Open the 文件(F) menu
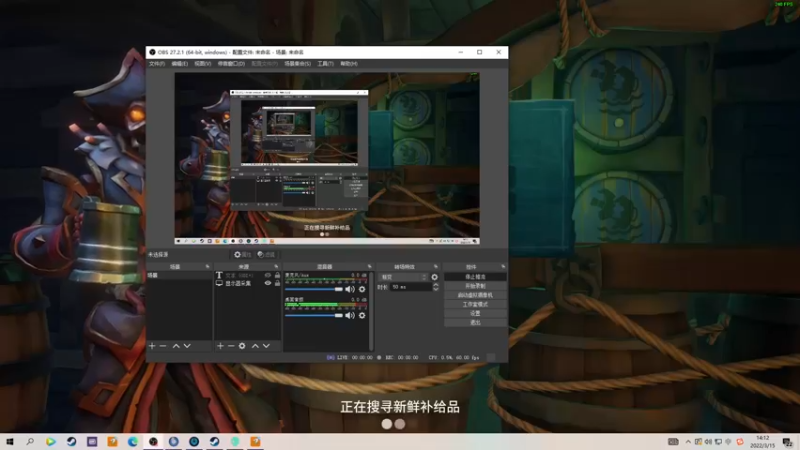 157,64
